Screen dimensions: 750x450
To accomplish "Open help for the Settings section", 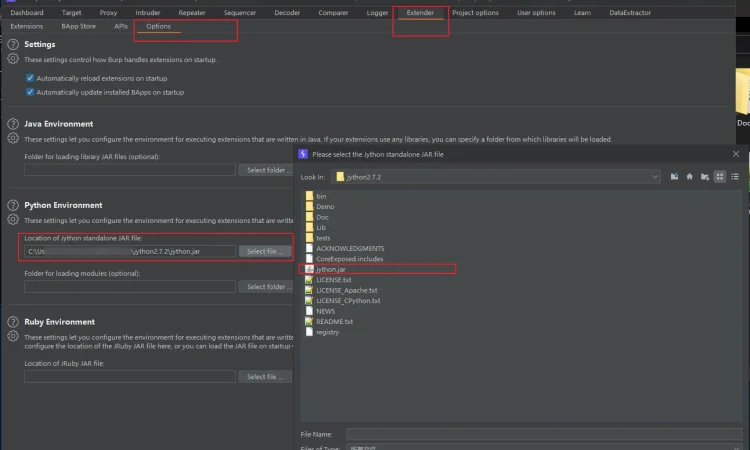I will coord(13,44).
